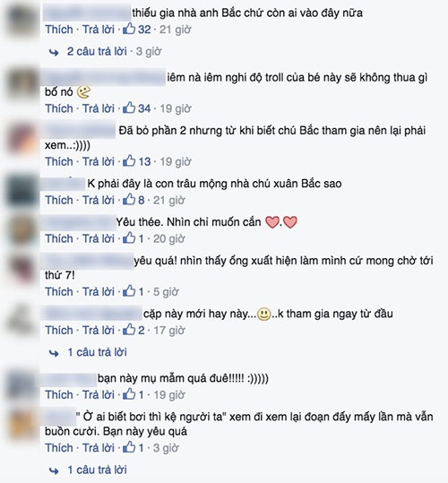Like the 'thiếu gia nhà anh Bắc' comment
448x483 pixels.
(59, 30)
